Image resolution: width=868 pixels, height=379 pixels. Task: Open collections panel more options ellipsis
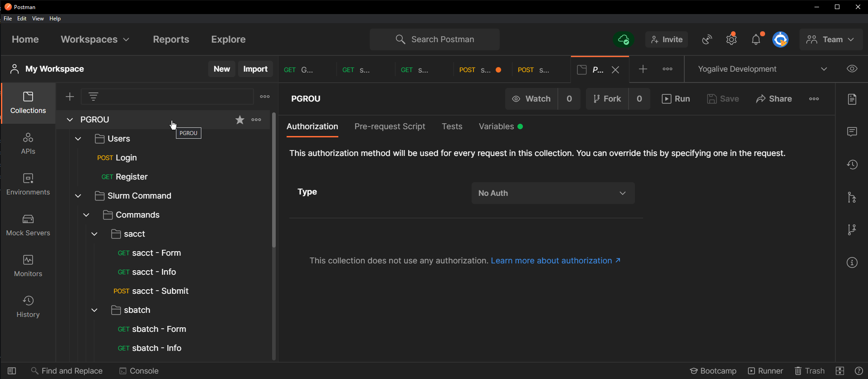[x=265, y=97]
